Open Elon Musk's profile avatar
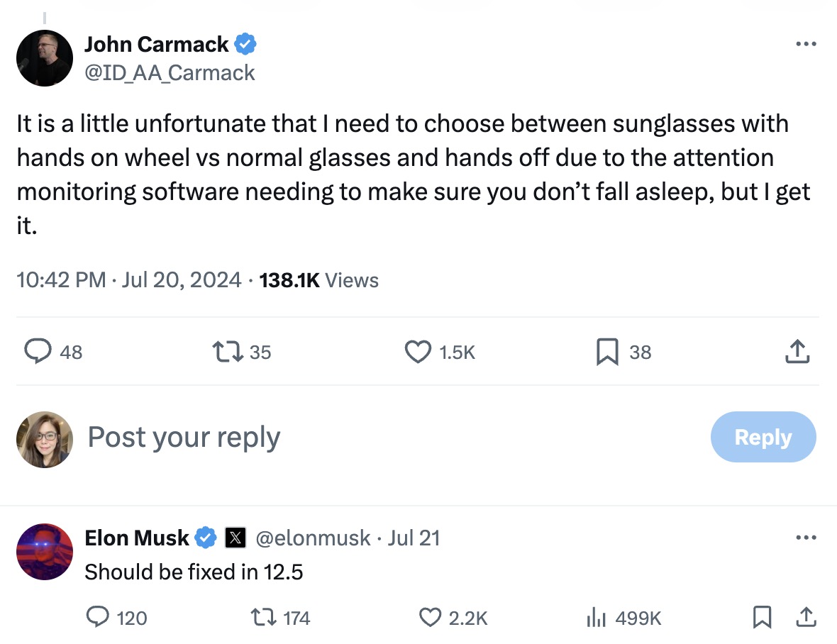This screenshot has width=837, height=644. pyautogui.click(x=44, y=552)
